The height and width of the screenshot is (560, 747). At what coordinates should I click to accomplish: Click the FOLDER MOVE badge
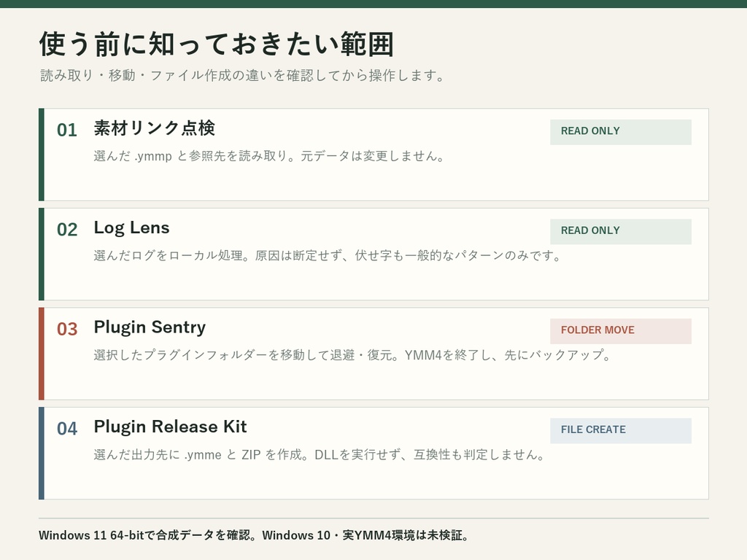tap(620, 331)
